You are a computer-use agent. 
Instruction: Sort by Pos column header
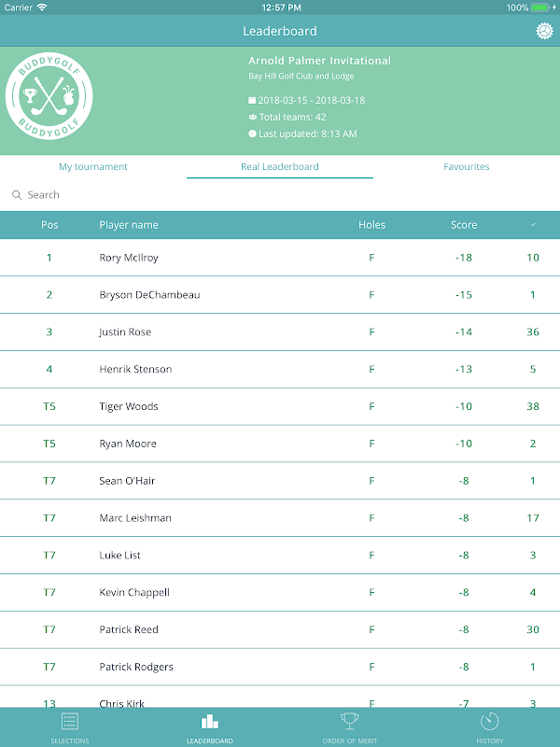(x=49, y=225)
